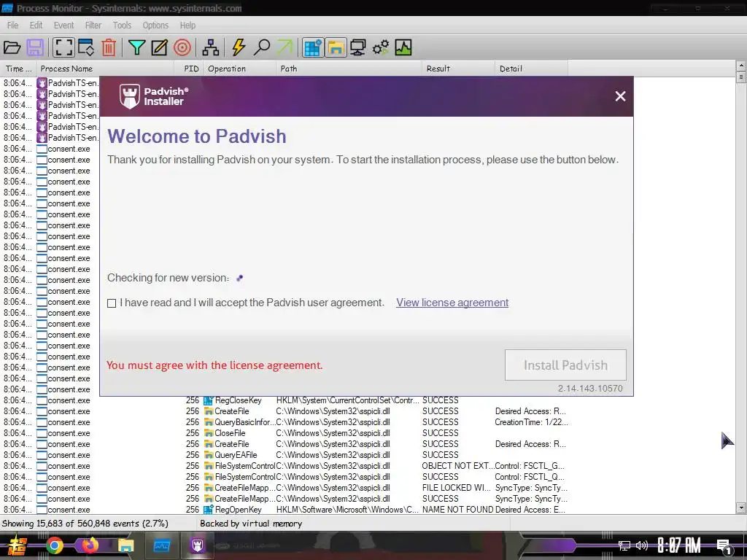This screenshot has width=747, height=560.
Task: Select the Include Process target icon
Action: (x=182, y=47)
